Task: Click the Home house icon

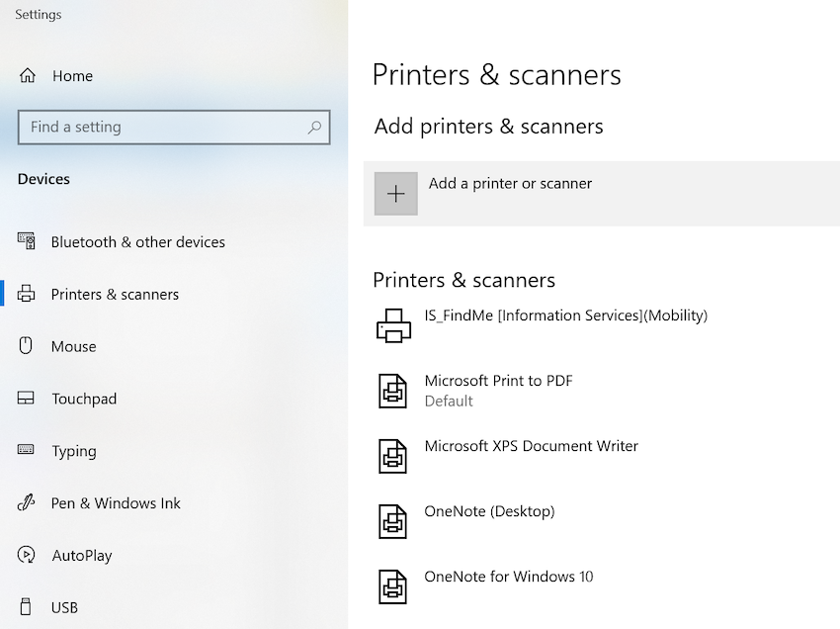Action: click(x=28, y=75)
